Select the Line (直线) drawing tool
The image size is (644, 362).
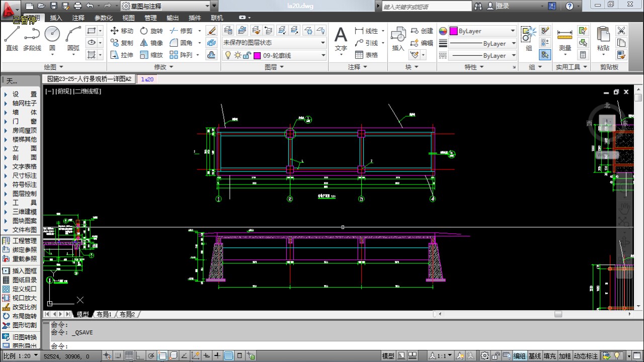tap(12, 39)
